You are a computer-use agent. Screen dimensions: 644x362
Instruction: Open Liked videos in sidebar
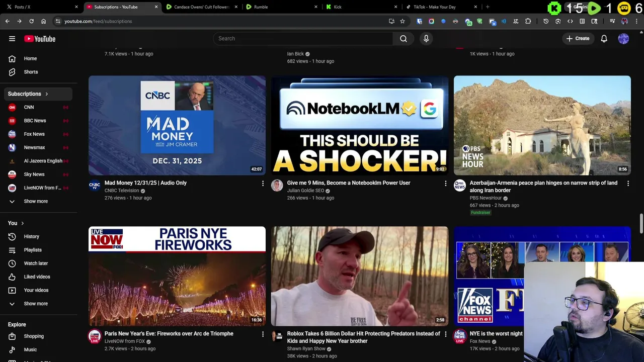39,277
